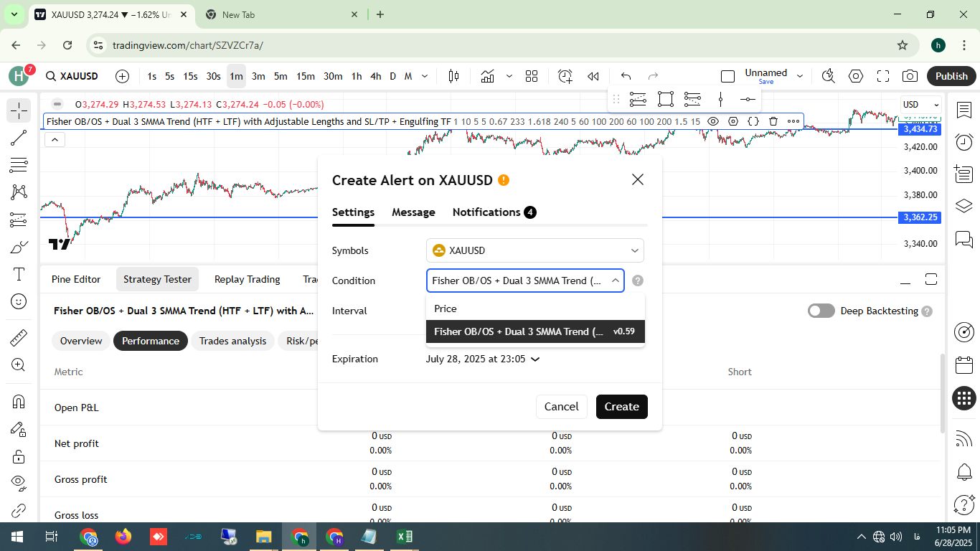Open the Replay Trading tab
This screenshot has height=551, width=980.
tap(248, 279)
